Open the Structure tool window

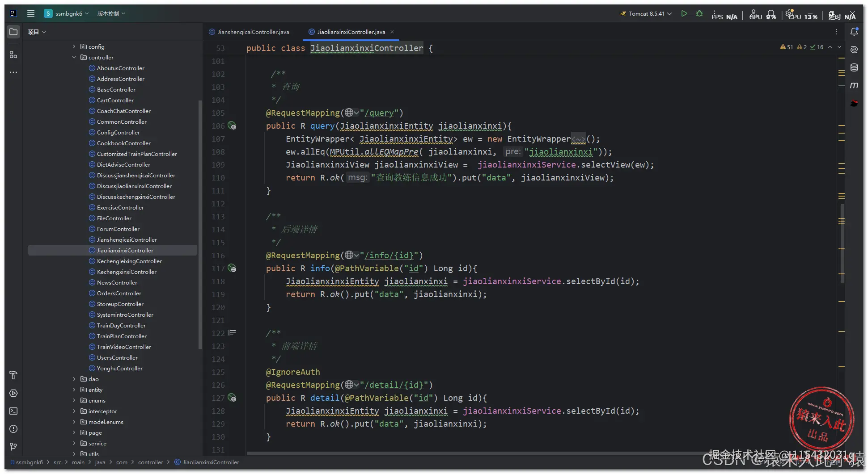13,55
